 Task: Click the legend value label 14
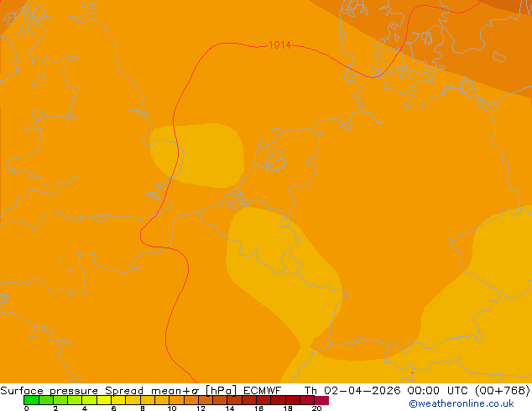click(230, 408)
